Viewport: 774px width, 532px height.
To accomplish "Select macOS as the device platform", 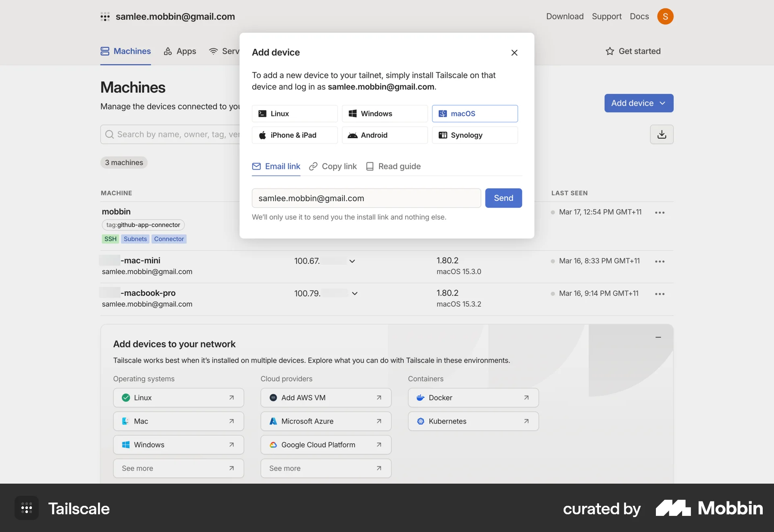I will [474, 113].
